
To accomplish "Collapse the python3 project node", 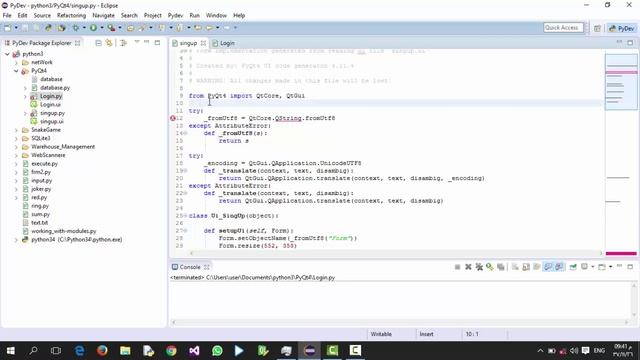I will [x=7, y=54].
